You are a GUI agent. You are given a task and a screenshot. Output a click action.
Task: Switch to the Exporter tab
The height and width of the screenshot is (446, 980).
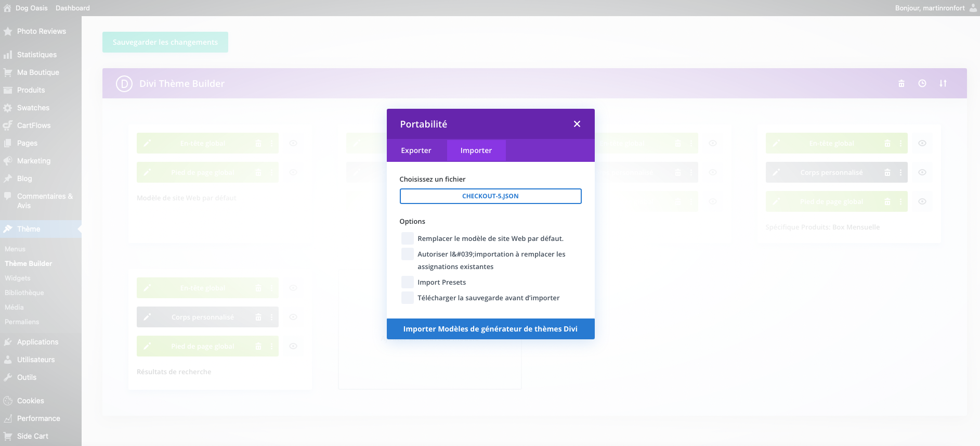pos(416,150)
